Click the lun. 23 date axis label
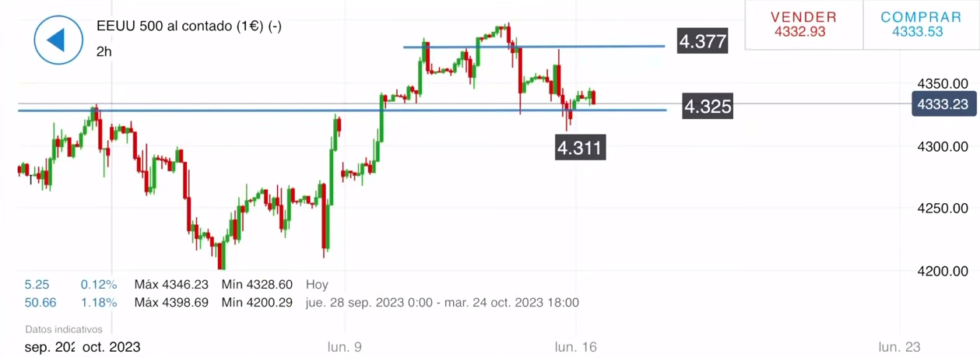Screen dimensions: 980x358 tap(900, 347)
